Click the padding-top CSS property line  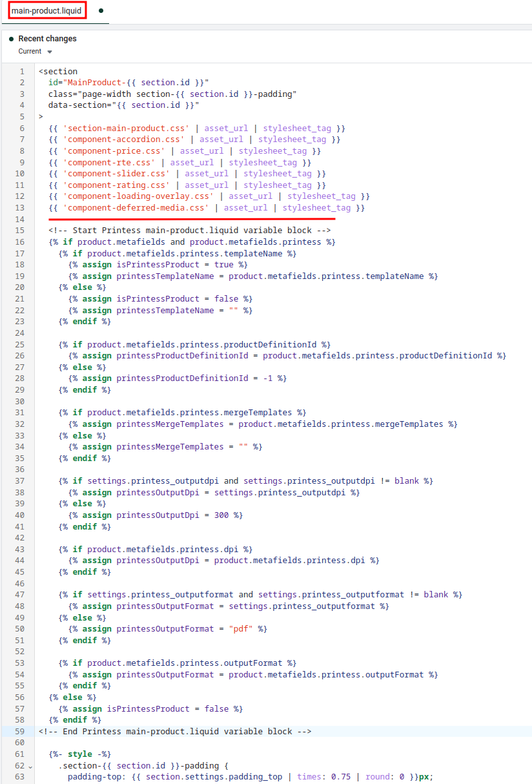pos(251,777)
